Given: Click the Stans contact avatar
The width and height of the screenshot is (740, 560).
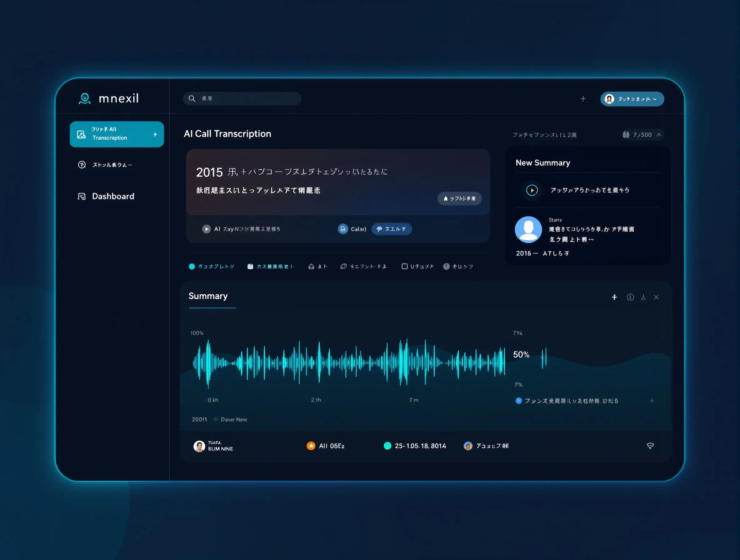Looking at the screenshot, I should [x=528, y=230].
